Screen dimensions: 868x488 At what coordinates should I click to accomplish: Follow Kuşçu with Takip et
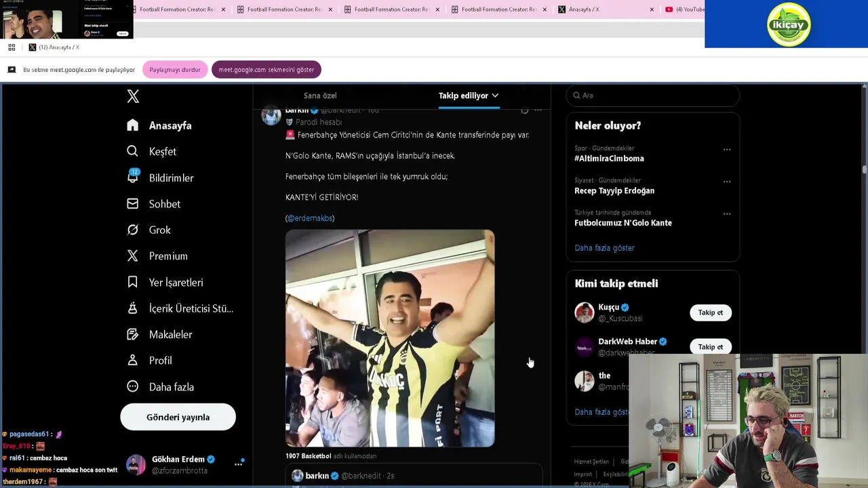click(711, 312)
